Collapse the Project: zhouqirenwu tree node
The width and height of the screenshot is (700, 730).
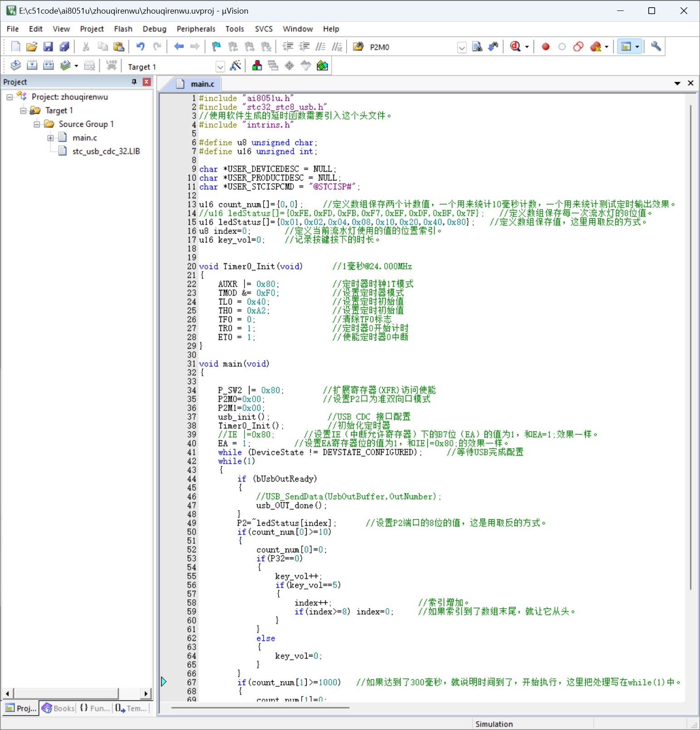tap(10, 97)
